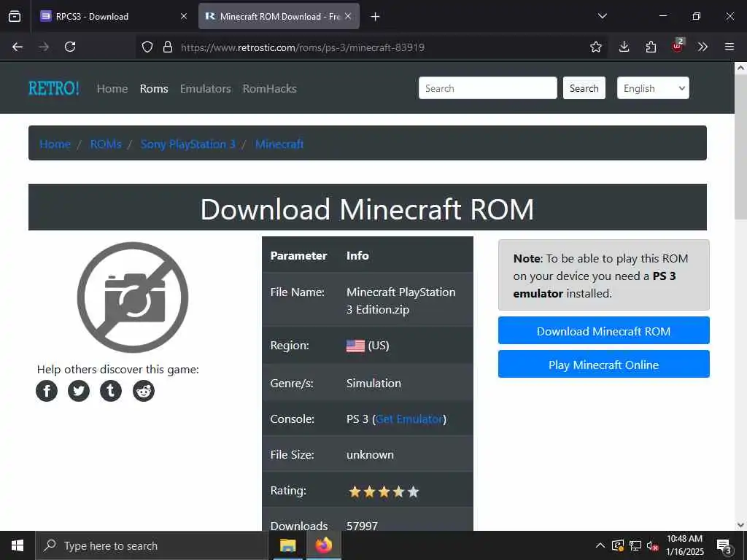
Task: Click the retrostic.com address bar
Action: point(371,47)
